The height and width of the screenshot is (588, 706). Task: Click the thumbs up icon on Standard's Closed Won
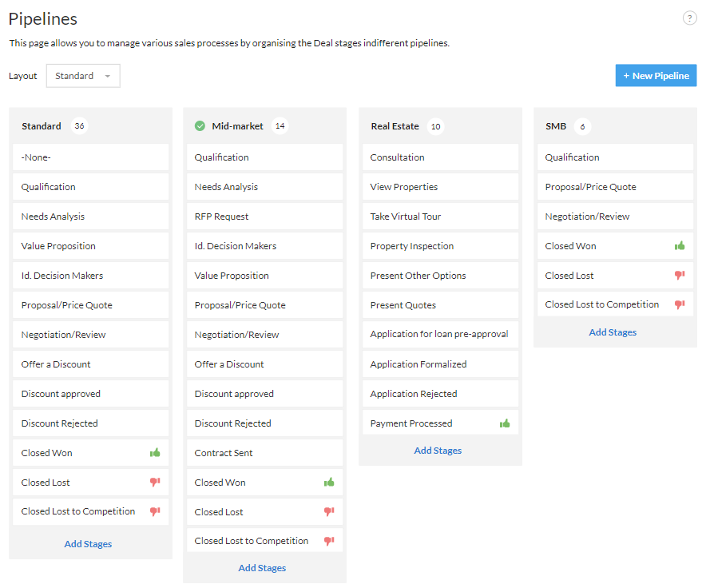[155, 452]
